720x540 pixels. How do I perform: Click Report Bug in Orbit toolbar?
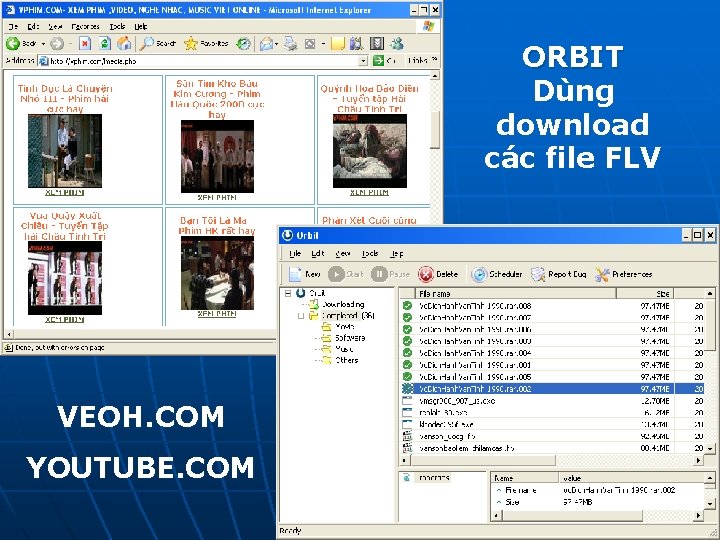pos(559,274)
